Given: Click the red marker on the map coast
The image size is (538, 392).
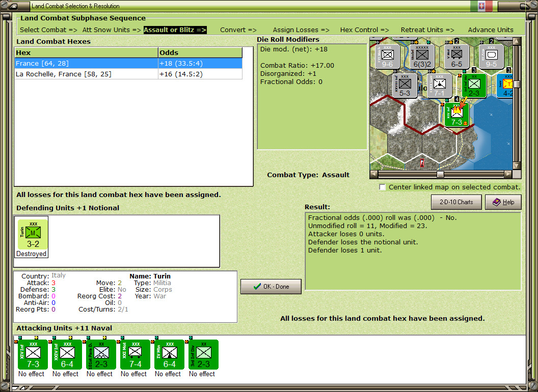Looking at the screenshot, I should tap(422, 163).
